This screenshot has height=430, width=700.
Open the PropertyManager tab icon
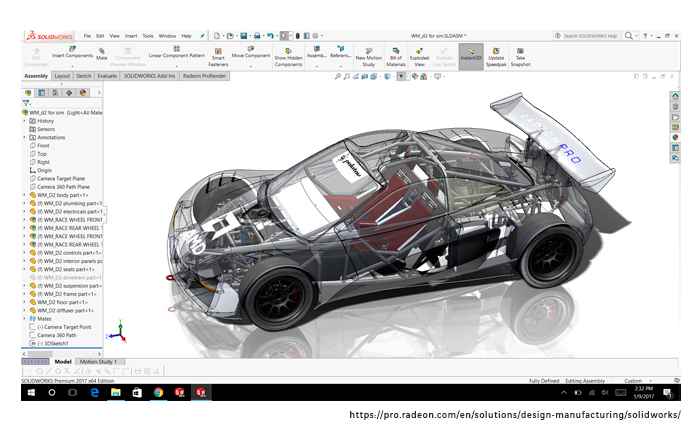click(42, 93)
